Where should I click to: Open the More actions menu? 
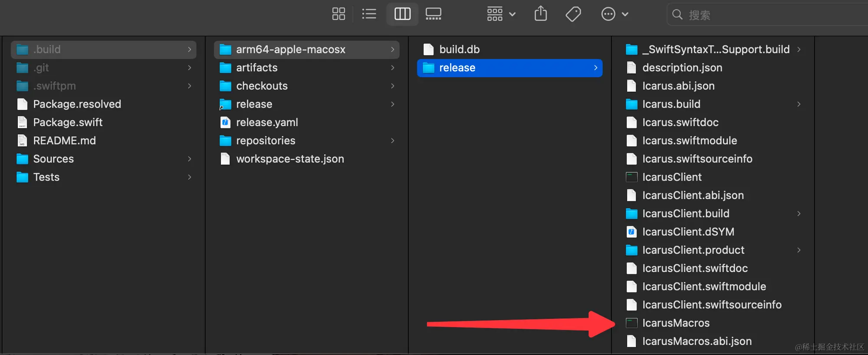coord(614,14)
